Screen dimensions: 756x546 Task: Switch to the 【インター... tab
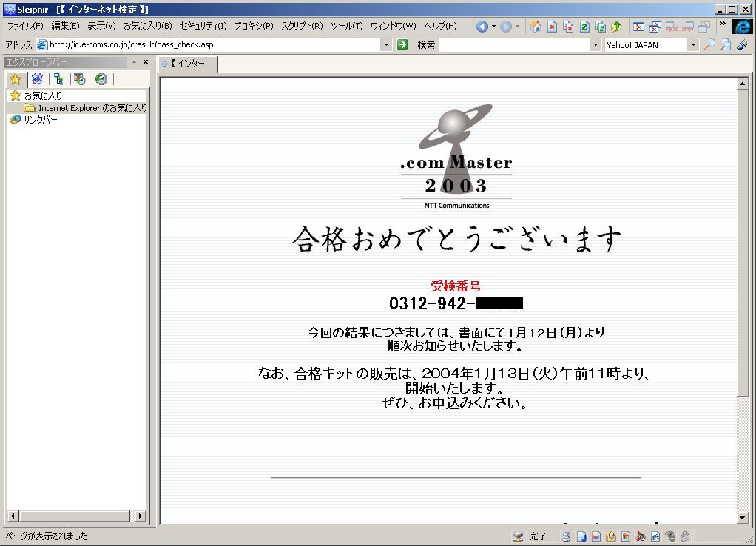(x=188, y=64)
